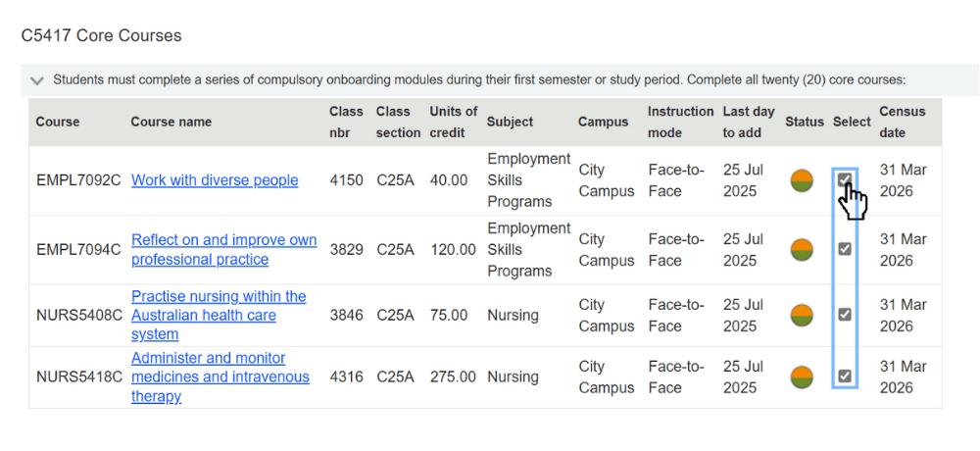980x451 pixels.
Task: Deselect the NURS5408C course checkbox
Action: (x=844, y=315)
